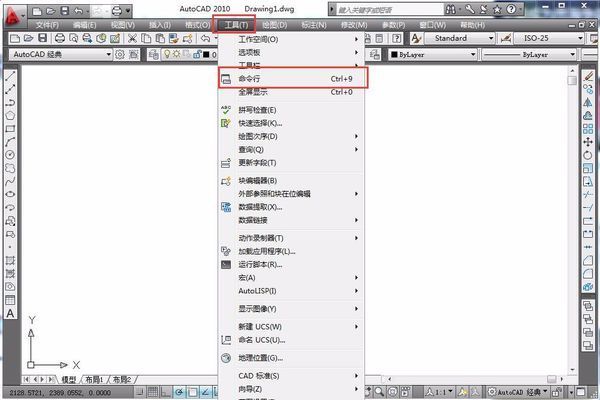The height and width of the screenshot is (400, 600).
Task: Expand the 查询(Q) submenu
Action: pos(291,150)
